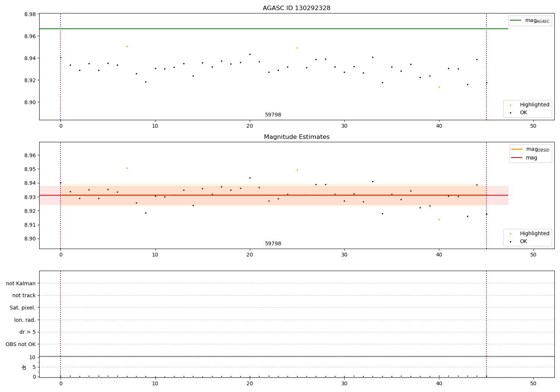Viewport: 560px width, 392px height.
Task: Click the y-axis tick label 10 on dr plot
Action: pyautogui.click(x=32, y=357)
